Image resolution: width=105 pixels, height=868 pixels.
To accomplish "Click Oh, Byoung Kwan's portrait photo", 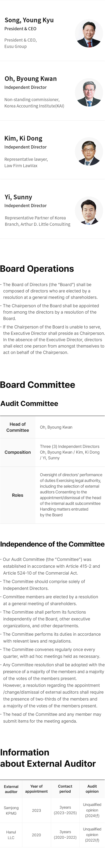I will [89, 93].
